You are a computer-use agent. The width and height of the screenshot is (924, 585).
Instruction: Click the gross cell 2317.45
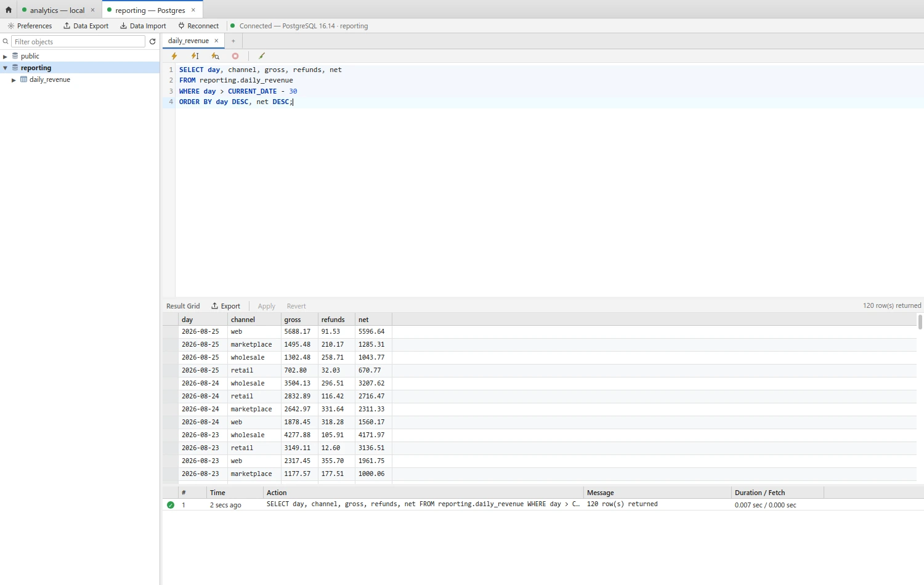(299, 461)
